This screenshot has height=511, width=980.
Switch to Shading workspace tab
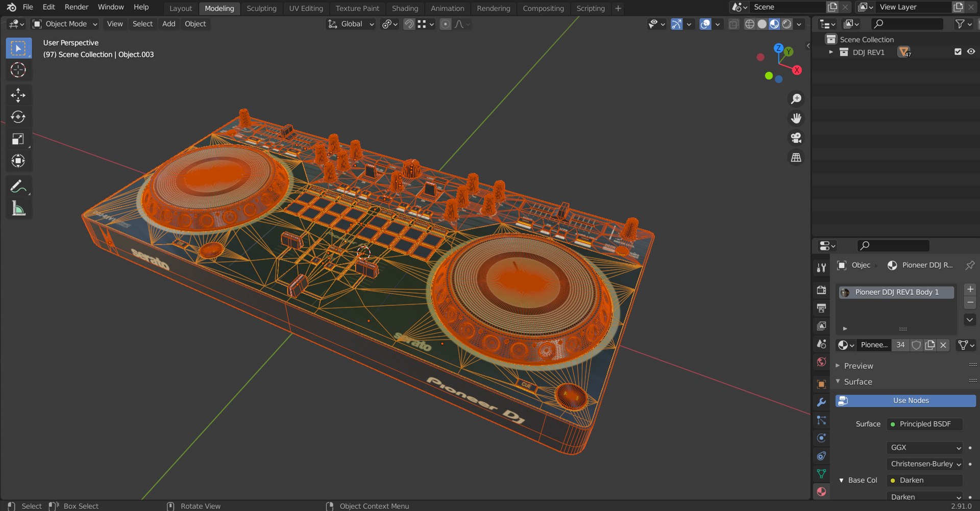405,9
